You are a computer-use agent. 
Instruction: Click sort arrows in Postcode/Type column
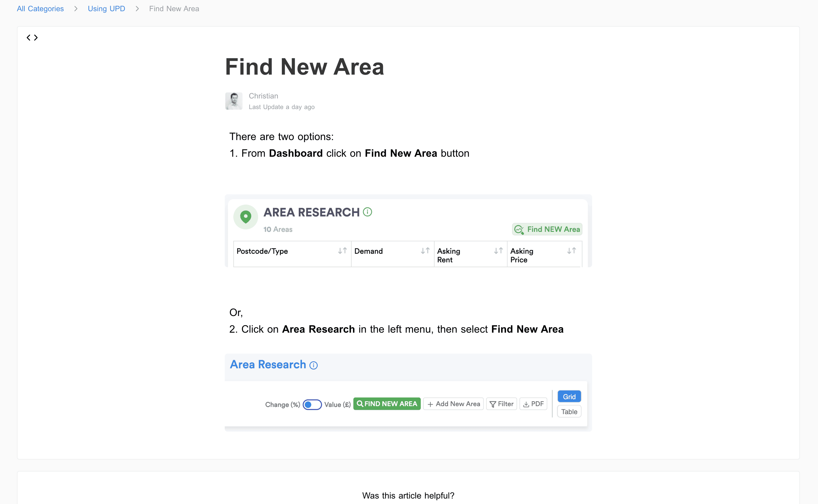click(x=342, y=251)
